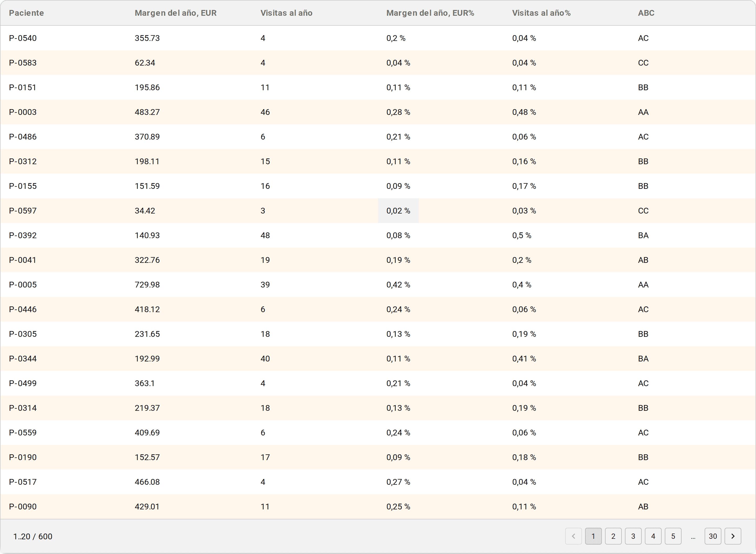Go to page 5
Viewport: 756px width, 554px height.
click(673, 536)
